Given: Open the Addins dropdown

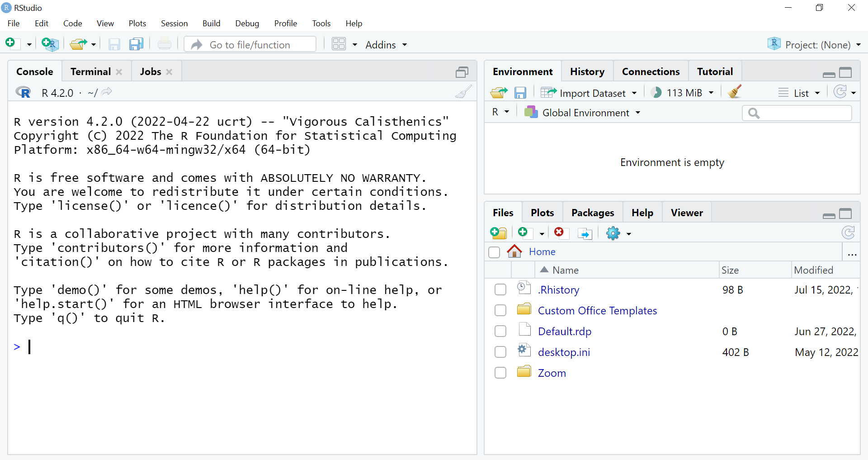Looking at the screenshot, I should [x=386, y=45].
